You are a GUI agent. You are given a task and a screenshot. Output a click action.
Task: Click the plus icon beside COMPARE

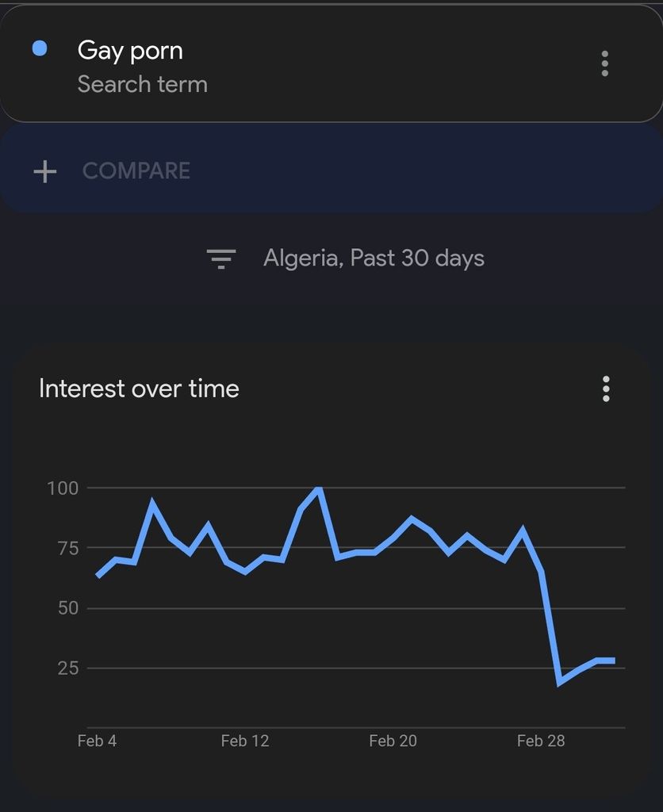[x=45, y=171]
